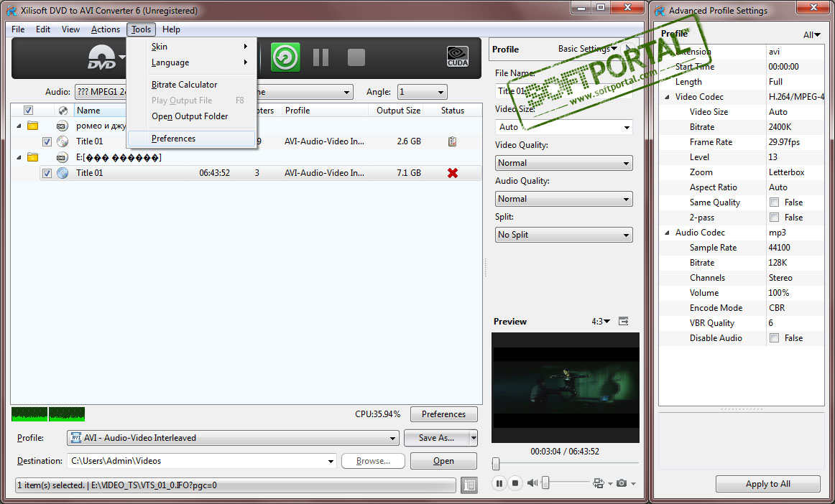Open the Video Quality dropdown
Viewport: 835px width, 504px height.
[x=564, y=163]
